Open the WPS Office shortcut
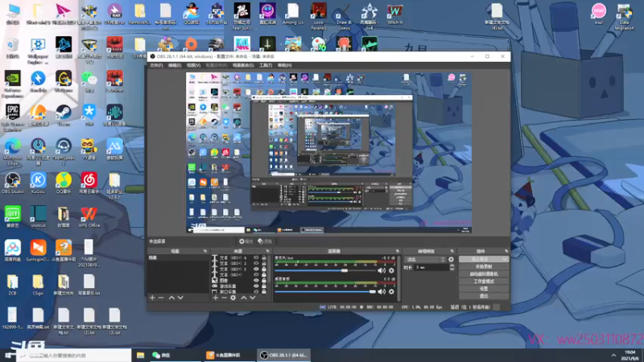 89,216
